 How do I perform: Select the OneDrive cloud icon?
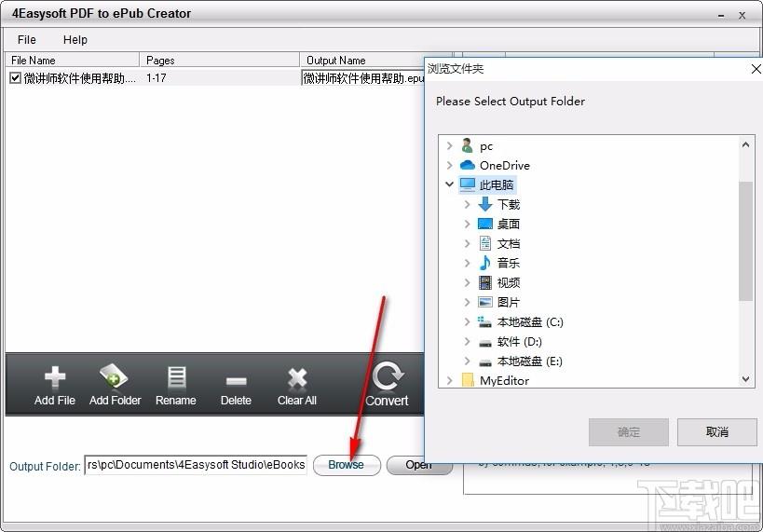468,165
